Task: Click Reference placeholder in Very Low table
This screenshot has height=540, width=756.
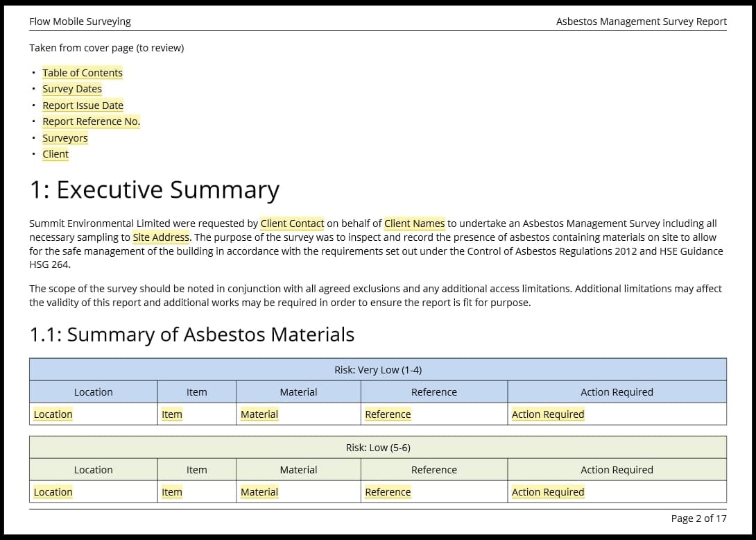Action: (x=388, y=414)
